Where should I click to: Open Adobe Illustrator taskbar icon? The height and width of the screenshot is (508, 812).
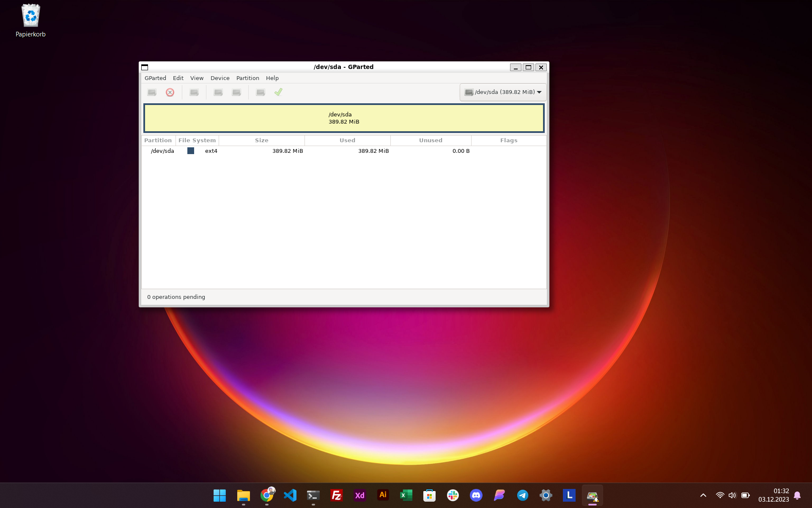tap(383, 495)
